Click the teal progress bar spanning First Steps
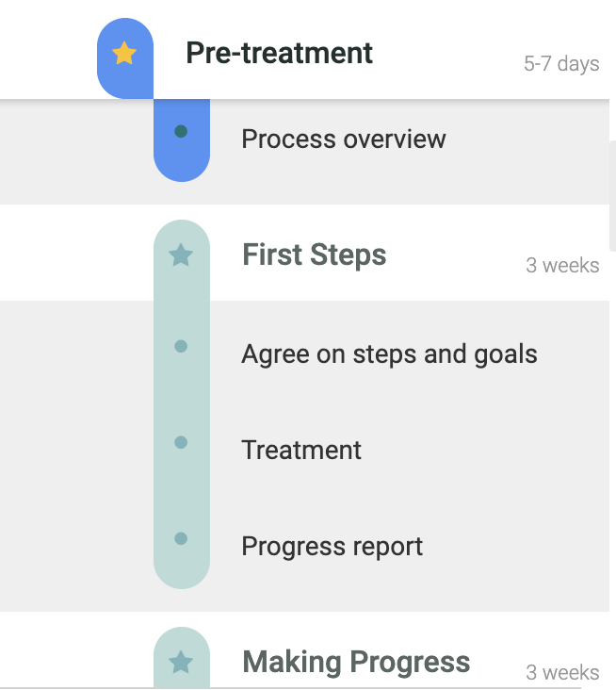The image size is (616, 690). pyautogui.click(x=182, y=404)
